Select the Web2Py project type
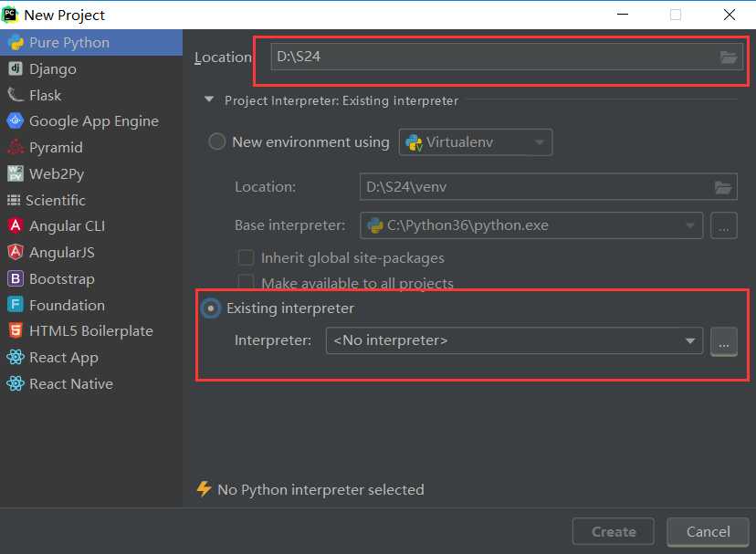Viewport: 756px width, 554px height. [91, 173]
